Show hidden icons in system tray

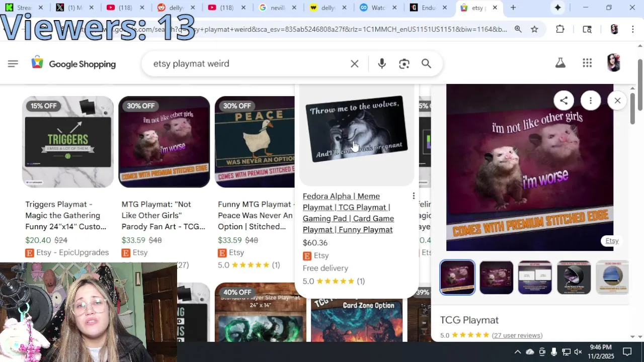[517, 352]
